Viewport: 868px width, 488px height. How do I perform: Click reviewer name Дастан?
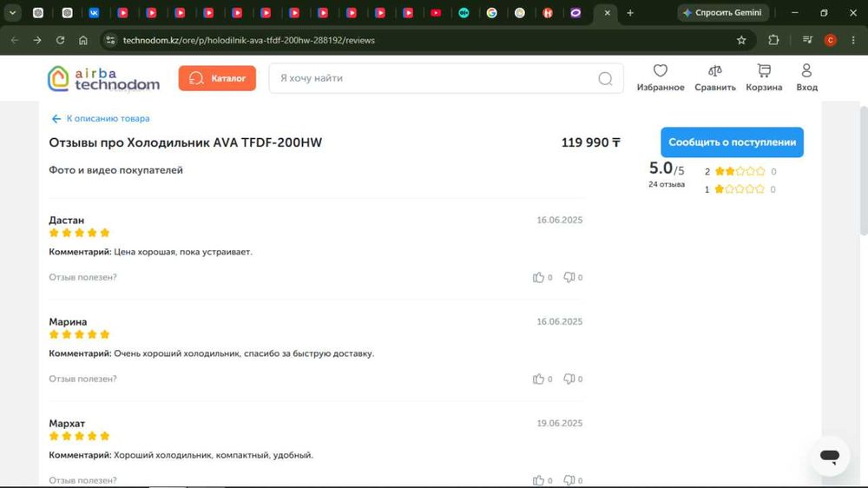(67, 220)
